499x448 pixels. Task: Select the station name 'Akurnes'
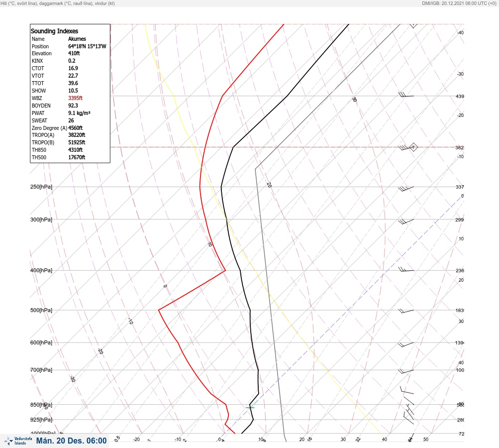click(x=77, y=39)
